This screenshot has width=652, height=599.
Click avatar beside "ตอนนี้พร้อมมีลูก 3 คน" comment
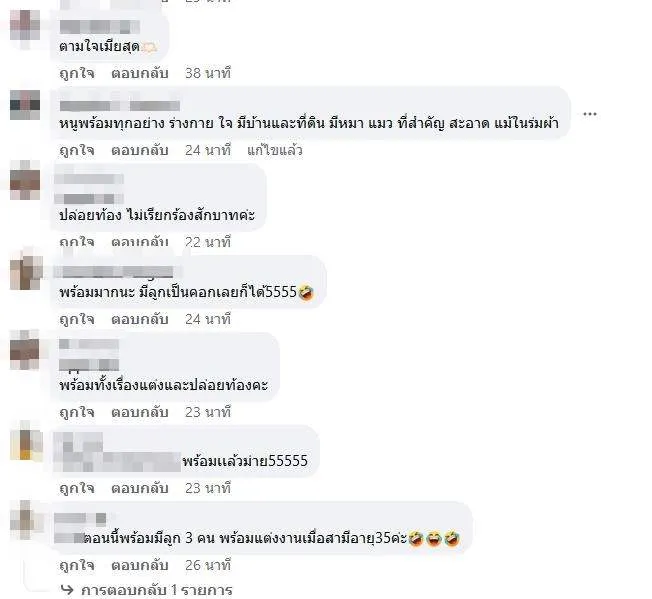[26, 521]
